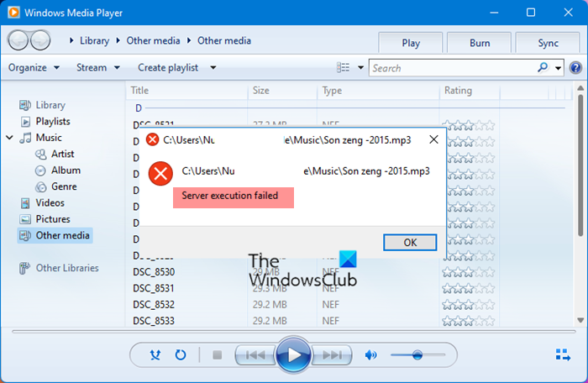The width and height of the screenshot is (588, 383).
Task: Click first Other media breadcrumb
Action: (x=153, y=40)
